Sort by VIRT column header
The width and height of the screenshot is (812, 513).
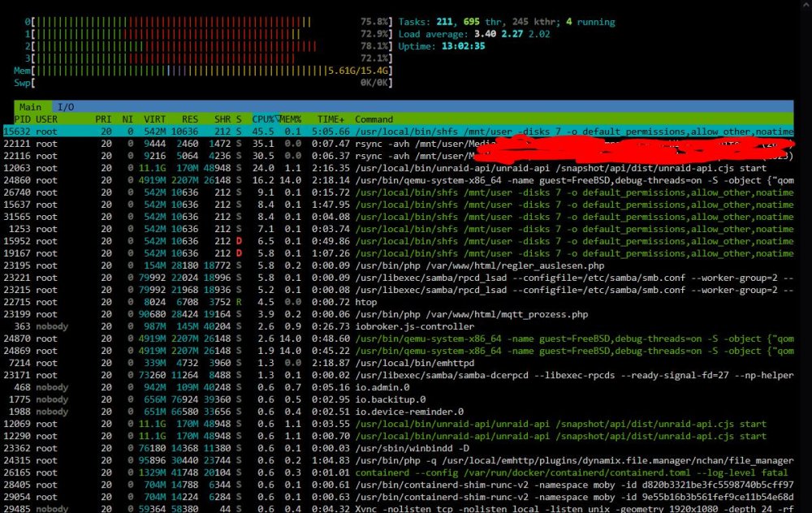tap(155, 119)
